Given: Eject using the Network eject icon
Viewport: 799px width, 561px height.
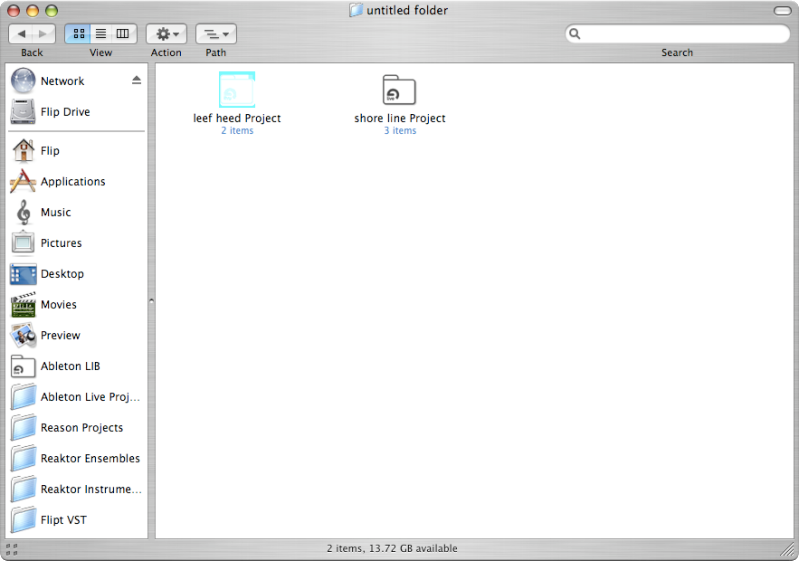Looking at the screenshot, I should 136,80.
